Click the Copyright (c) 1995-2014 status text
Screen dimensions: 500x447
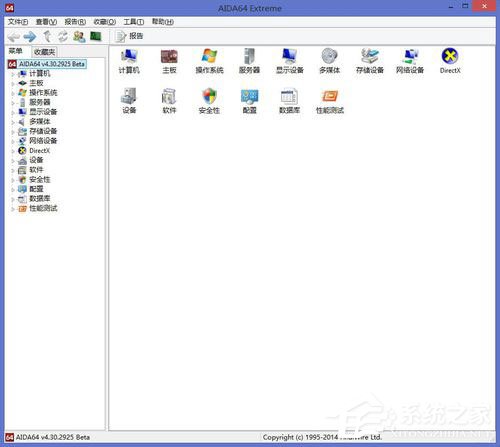322,437
